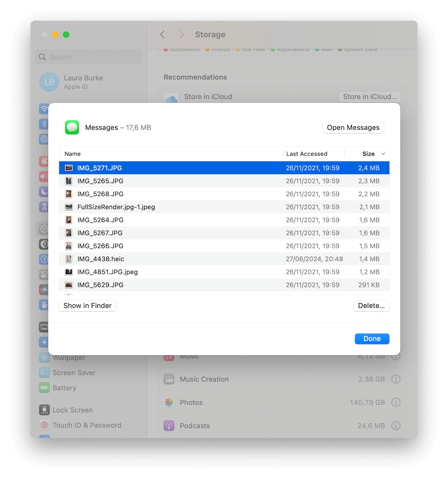This screenshot has width=448, height=478.
Task: Click the Search field in the sidebar
Action: coord(89,57)
